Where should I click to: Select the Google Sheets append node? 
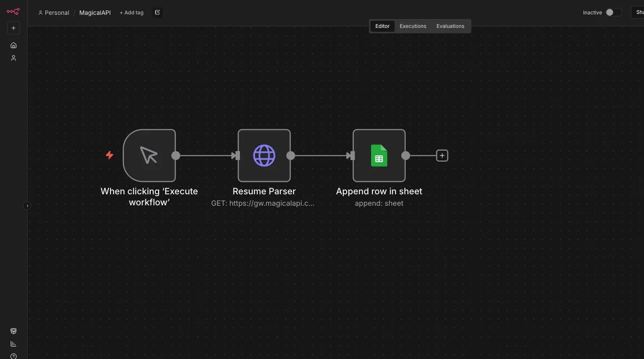coord(379,155)
